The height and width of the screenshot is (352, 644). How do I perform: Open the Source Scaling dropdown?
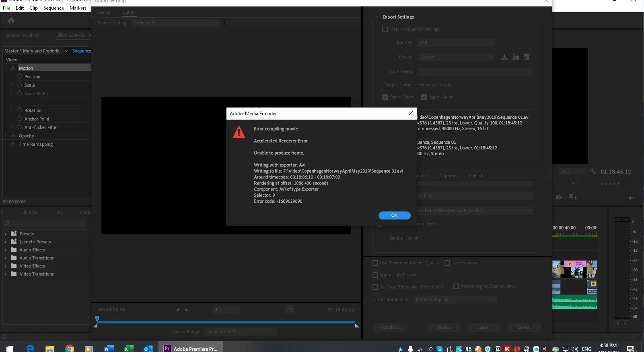[176, 23]
